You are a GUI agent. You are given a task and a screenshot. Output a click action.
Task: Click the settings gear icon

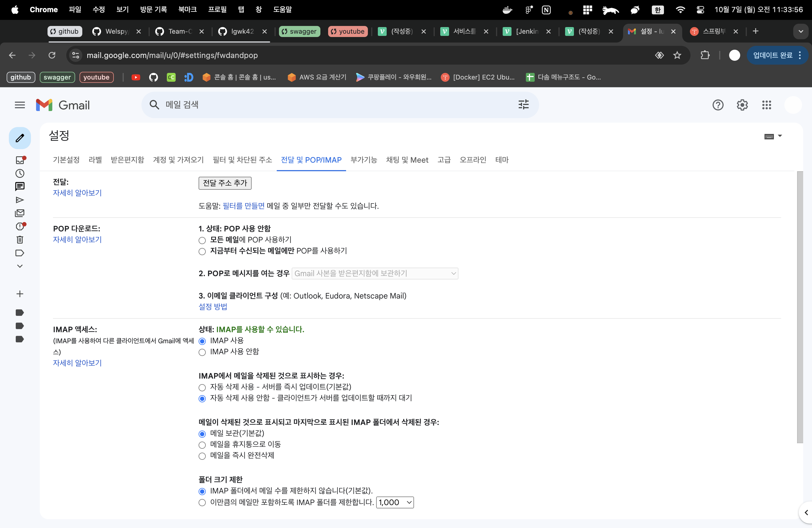click(x=742, y=105)
